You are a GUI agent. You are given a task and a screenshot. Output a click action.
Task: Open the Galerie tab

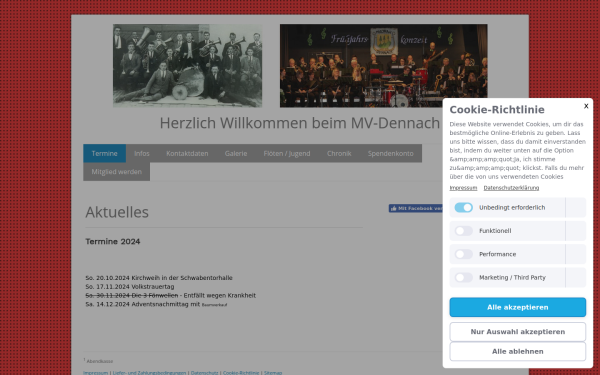[236, 153]
